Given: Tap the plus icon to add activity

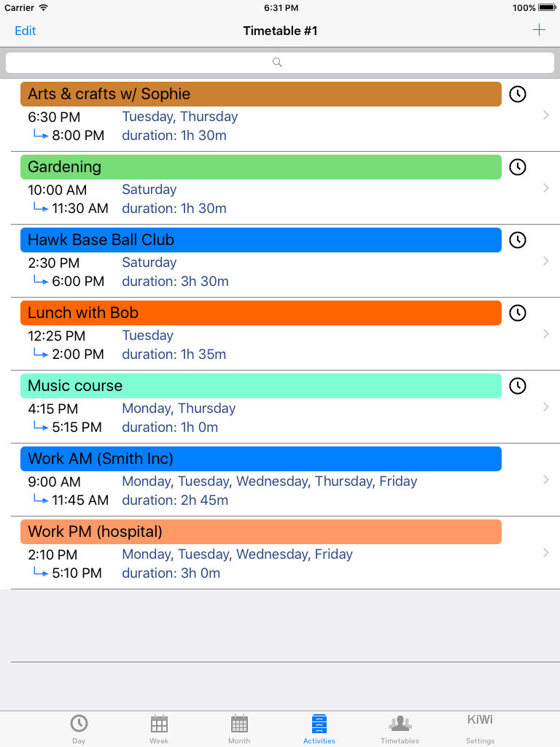Looking at the screenshot, I should pyautogui.click(x=539, y=30).
